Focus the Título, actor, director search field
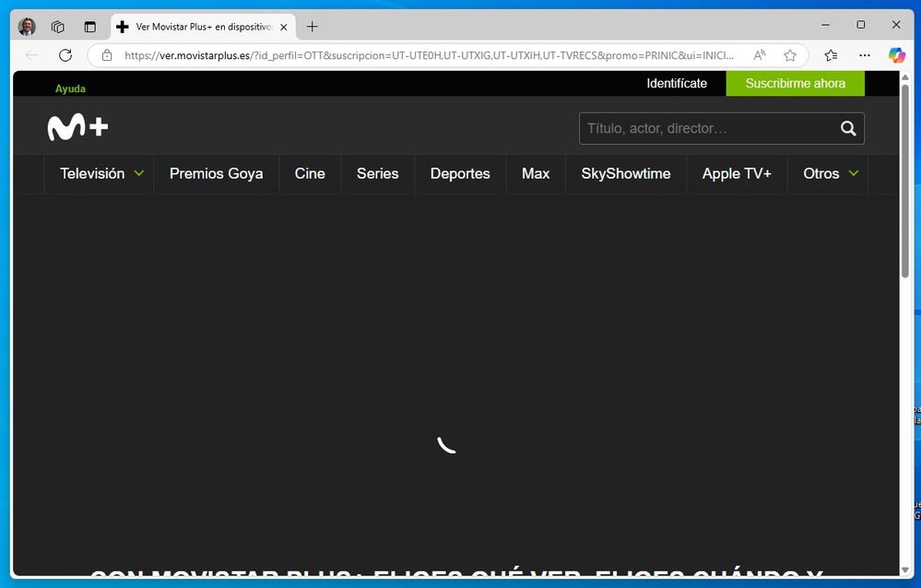This screenshot has height=588, width=921. tap(705, 129)
